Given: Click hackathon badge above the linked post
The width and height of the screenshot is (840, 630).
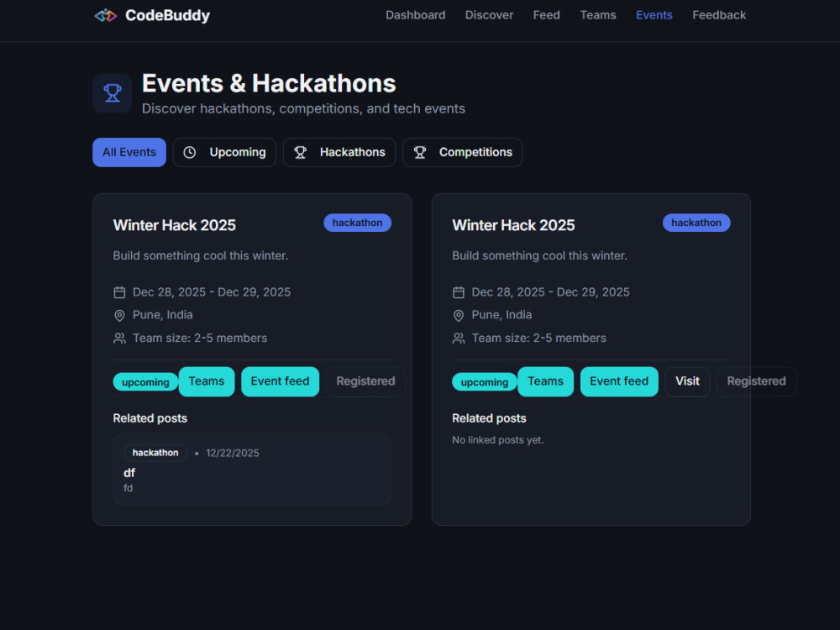Looking at the screenshot, I should point(357,223).
